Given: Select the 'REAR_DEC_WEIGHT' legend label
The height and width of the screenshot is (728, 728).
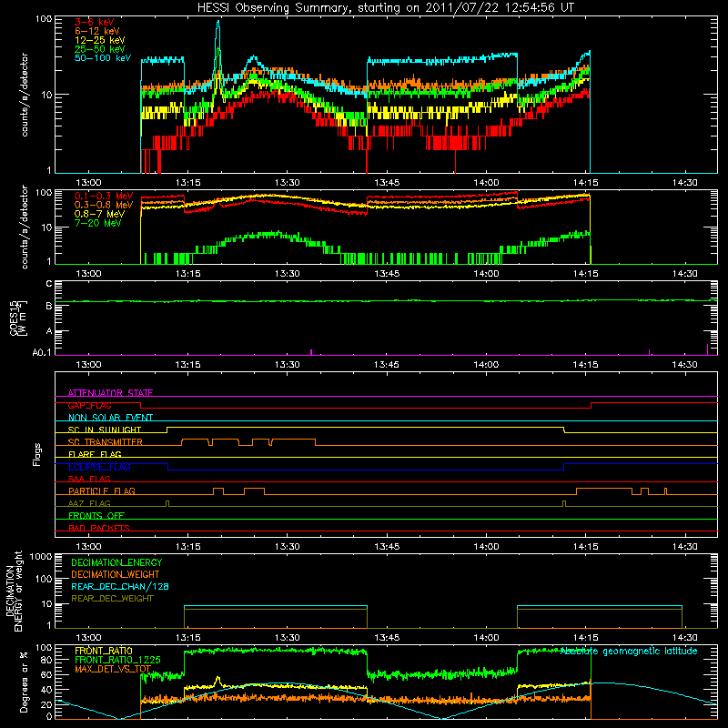Looking at the screenshot, I should click(x=112, y=599).
